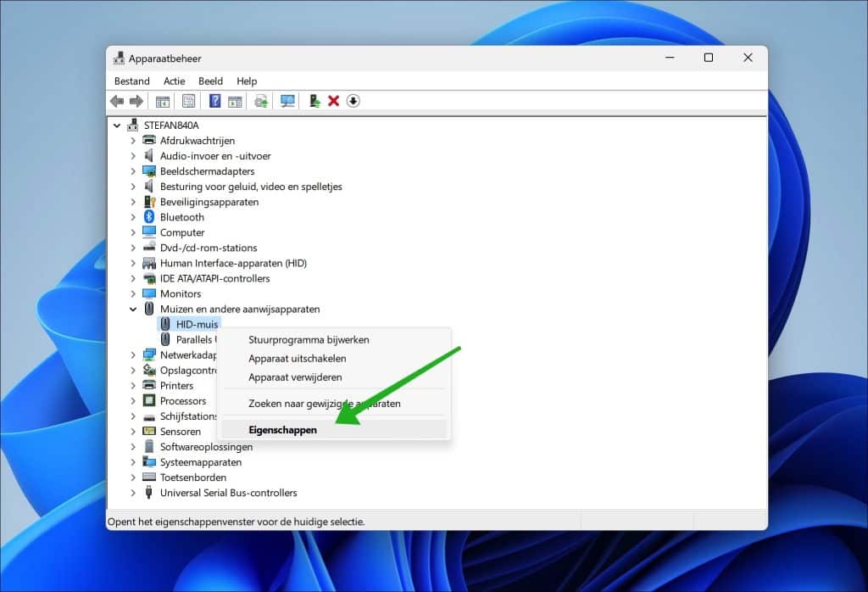This screenshot has width=868, height=592.
Task: Select the Toetsenborden tree item
Action: [192, 478]
